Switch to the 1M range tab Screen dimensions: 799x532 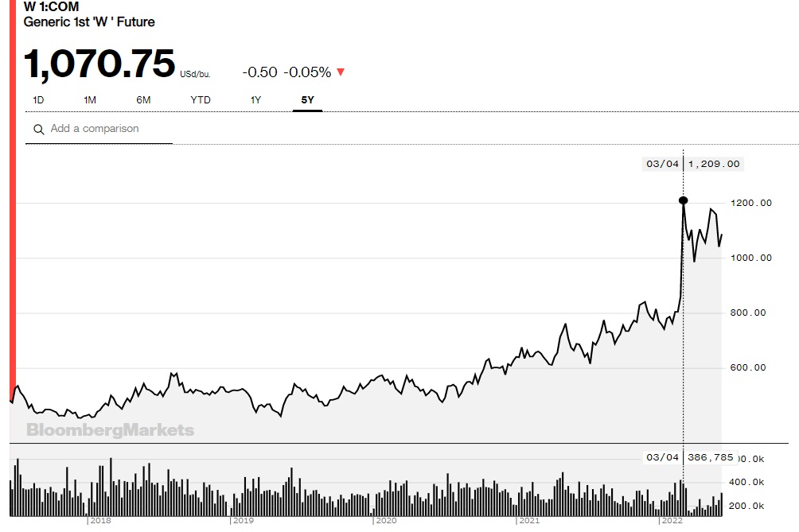90,100
